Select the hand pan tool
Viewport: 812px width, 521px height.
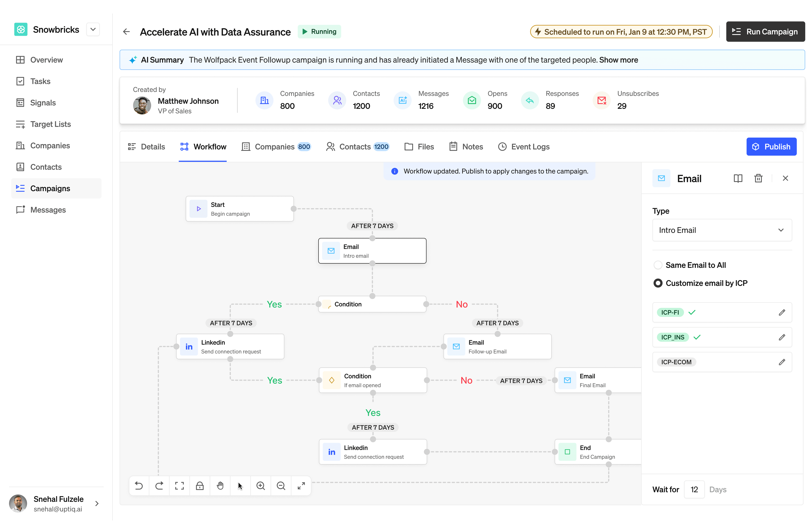click(220, 486)
